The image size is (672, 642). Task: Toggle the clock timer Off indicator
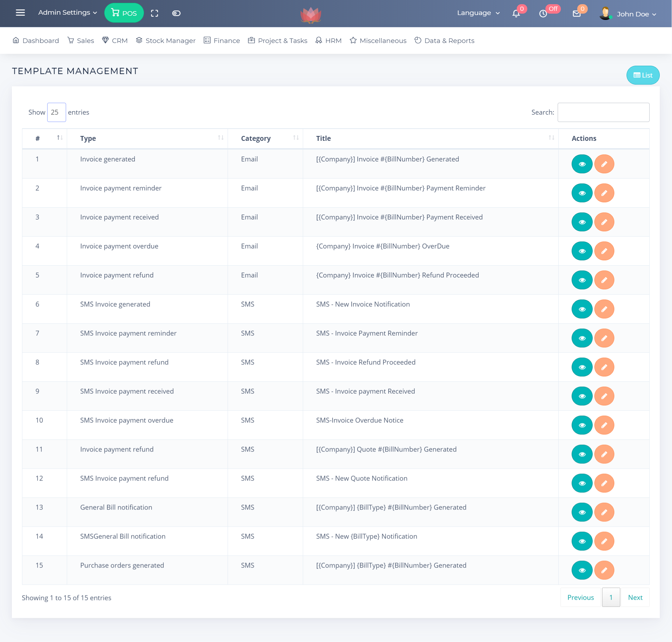pos(543,14)
